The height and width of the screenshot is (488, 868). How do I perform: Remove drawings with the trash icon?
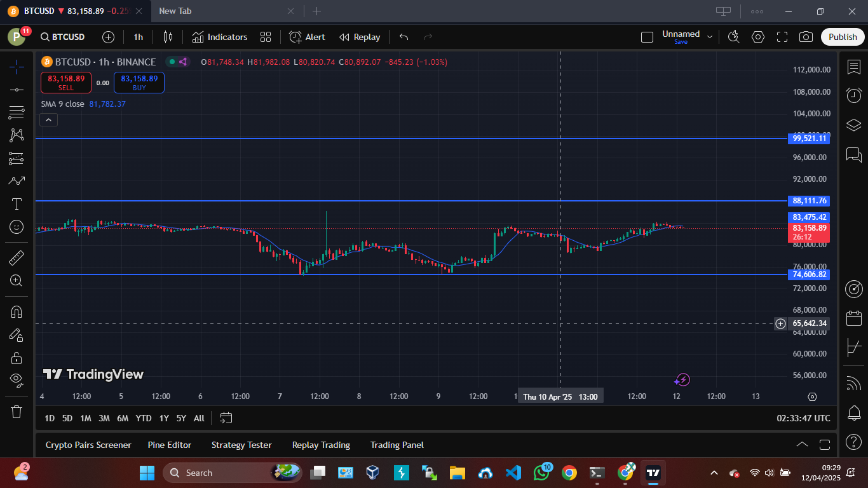tap(17, 412)
